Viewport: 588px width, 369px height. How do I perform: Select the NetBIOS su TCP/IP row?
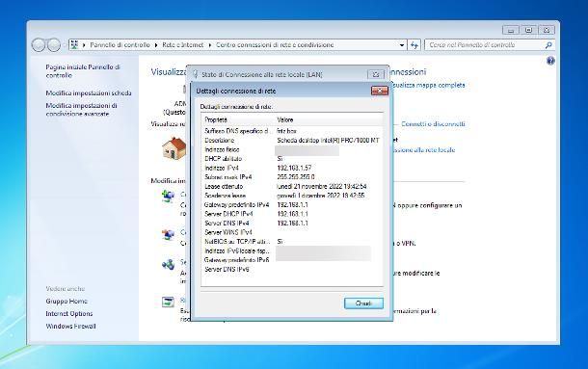[x=292, y=242]
